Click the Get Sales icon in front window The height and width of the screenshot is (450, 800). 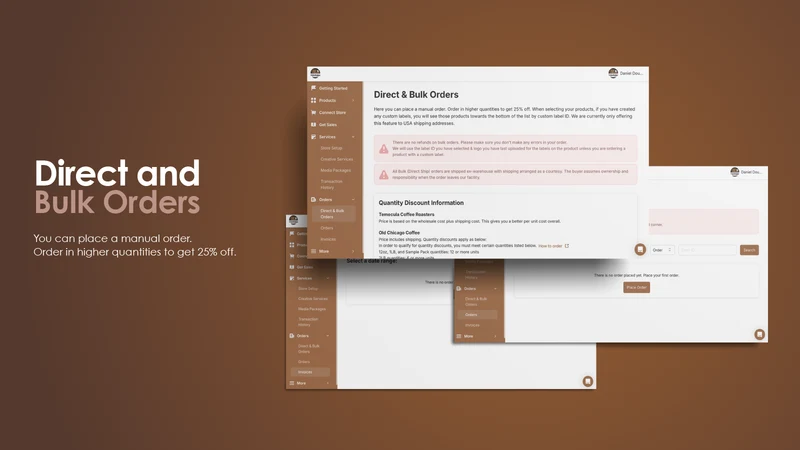[x=313, y=124]
